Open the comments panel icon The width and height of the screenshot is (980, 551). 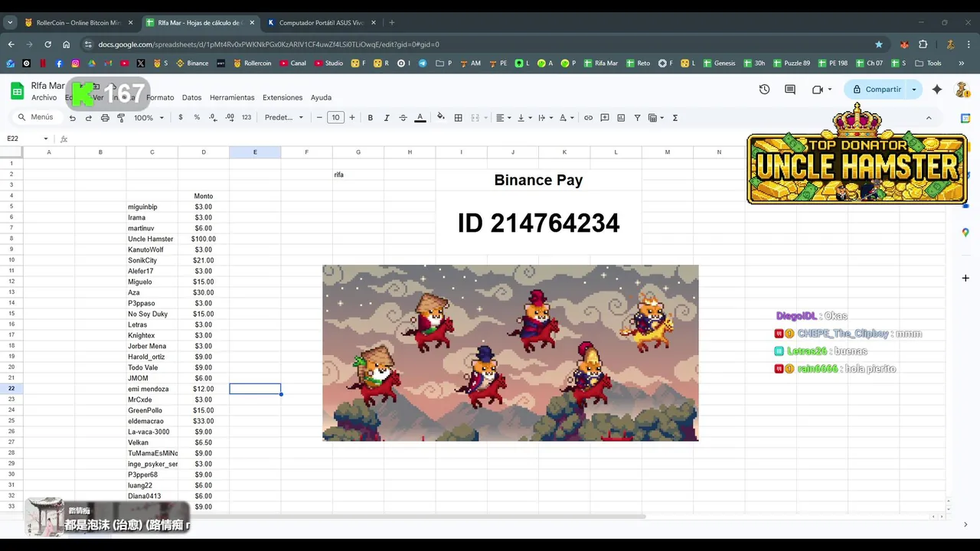790,90
